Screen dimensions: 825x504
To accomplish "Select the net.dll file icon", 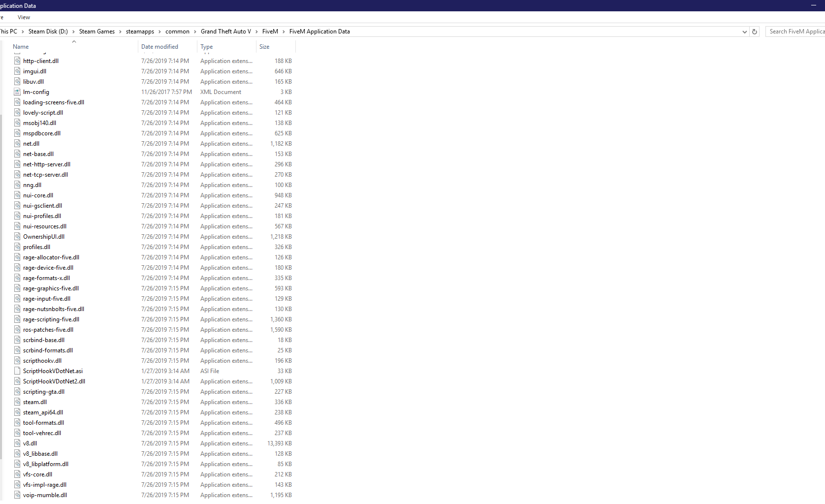I will tap(17, 144).
